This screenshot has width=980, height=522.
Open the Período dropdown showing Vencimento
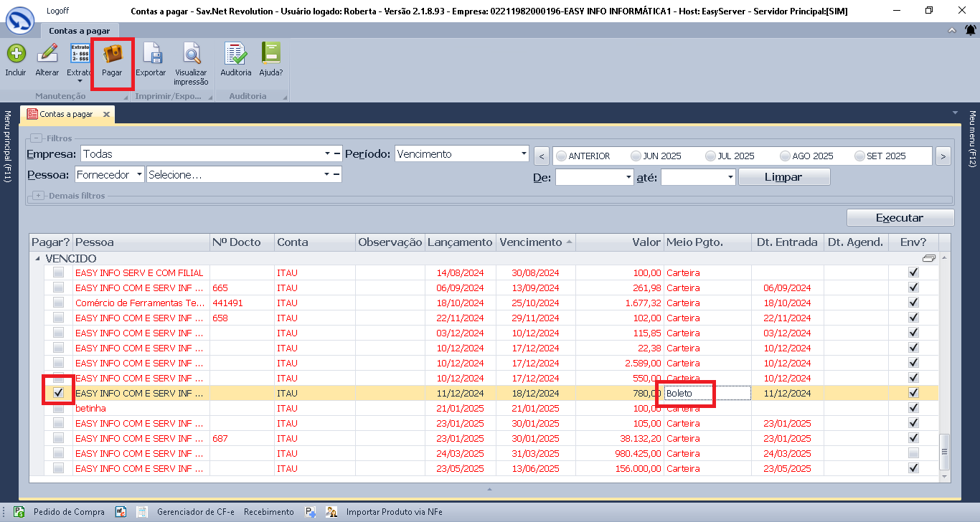(x=523, y=153)
